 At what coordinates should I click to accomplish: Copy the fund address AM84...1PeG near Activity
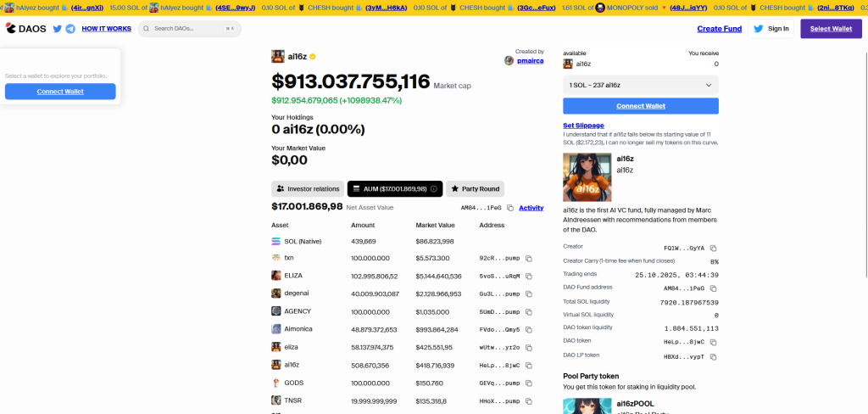pos(510,208)
